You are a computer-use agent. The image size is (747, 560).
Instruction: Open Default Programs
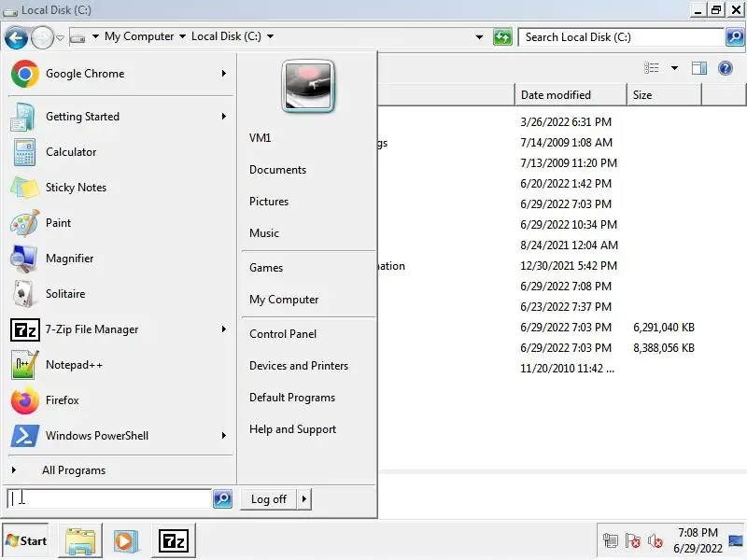pyautogui.click(x=292, y=398)
